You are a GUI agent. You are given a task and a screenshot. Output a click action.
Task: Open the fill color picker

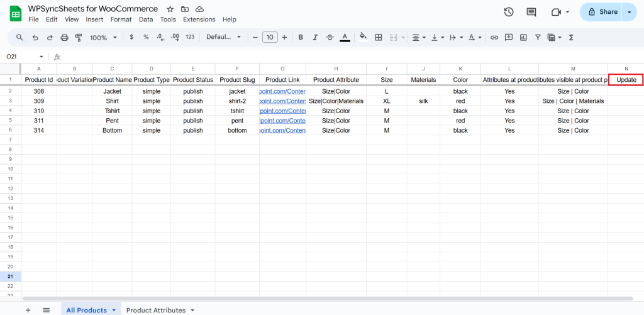point(364,37)
